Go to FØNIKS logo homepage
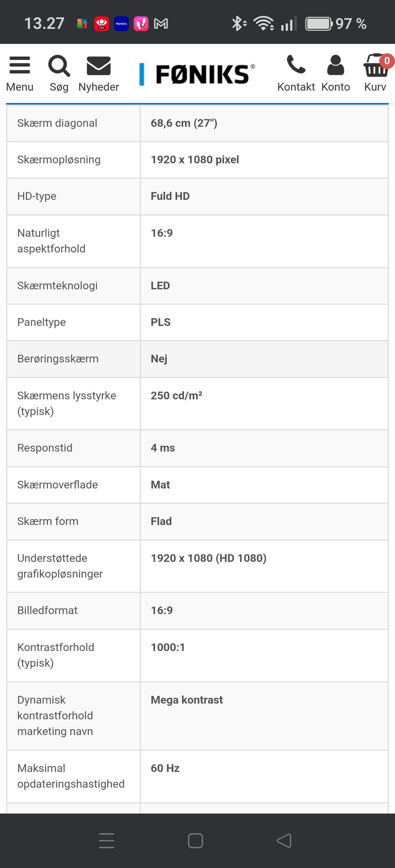Screen dimensions: 395x868 point(197,74)
